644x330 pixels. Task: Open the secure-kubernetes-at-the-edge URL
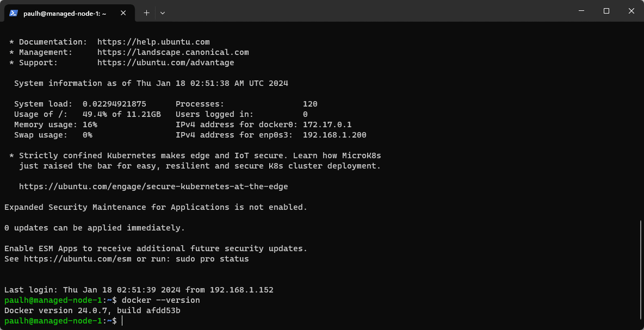pyautogui.click(x=153, y=186)
